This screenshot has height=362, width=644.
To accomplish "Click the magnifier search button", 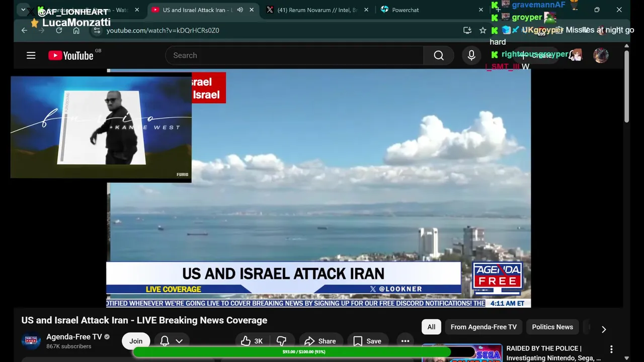I will point(439,55).
